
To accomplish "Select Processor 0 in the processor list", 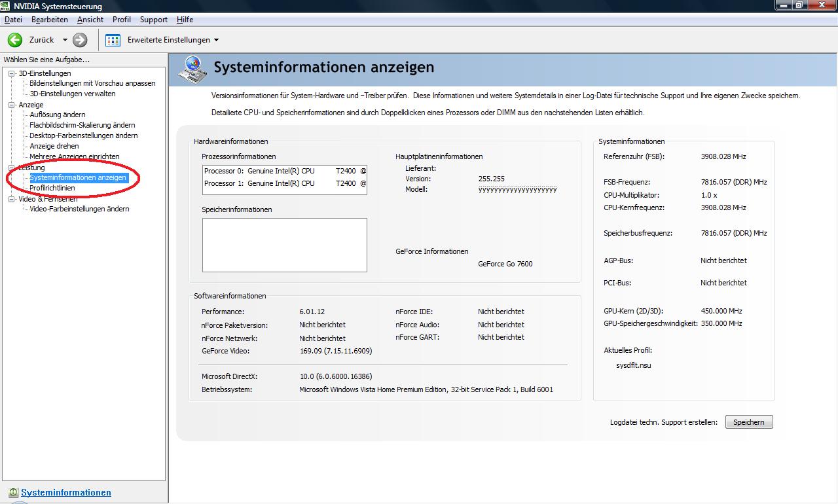I will point(285,171).
